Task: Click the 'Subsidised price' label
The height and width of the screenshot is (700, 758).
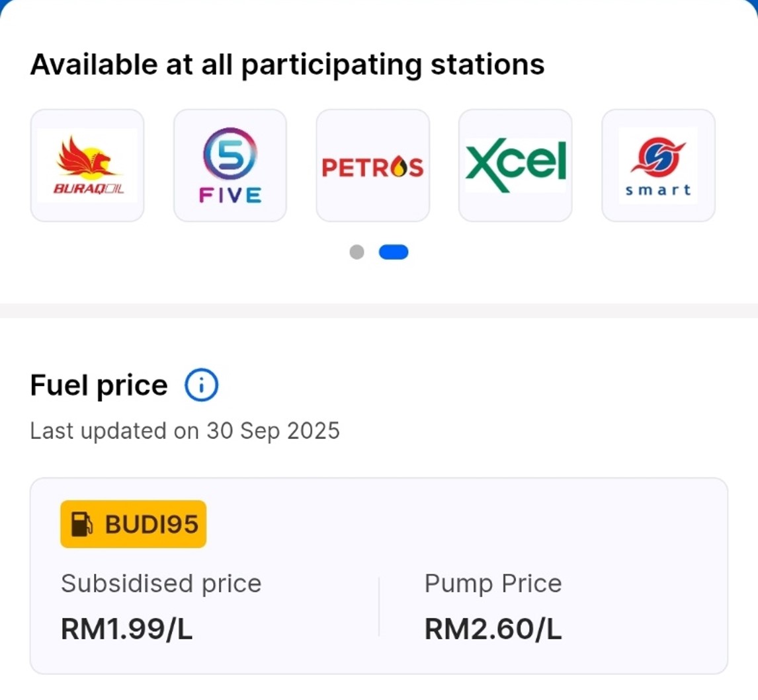Action: (x=161, y=584)
